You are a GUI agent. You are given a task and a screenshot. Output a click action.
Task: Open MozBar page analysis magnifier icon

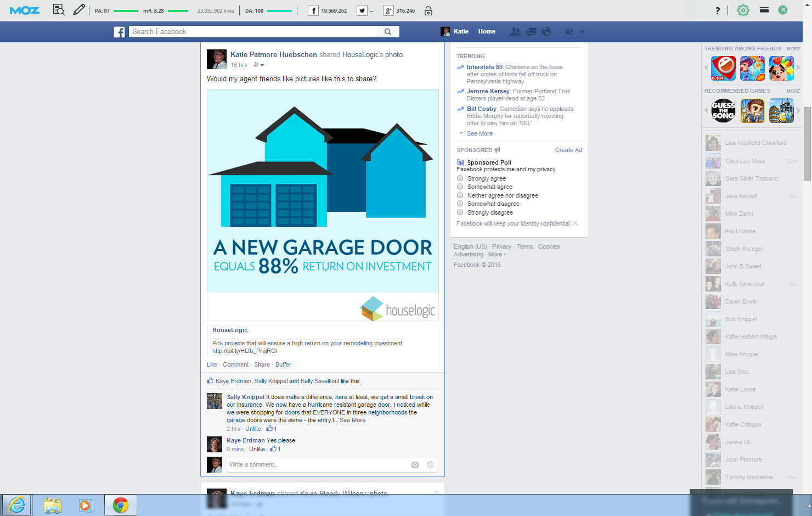pyautogui.click(x=59, y=10)
